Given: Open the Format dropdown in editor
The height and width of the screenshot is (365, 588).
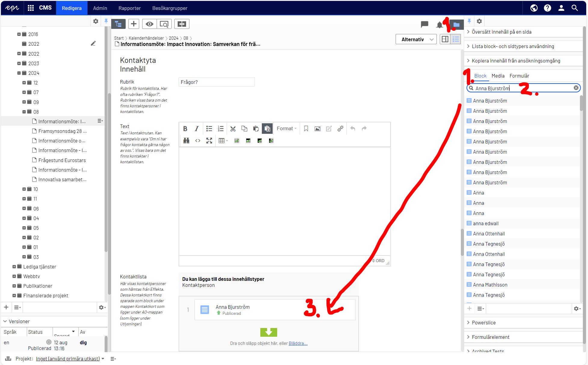Looking at the screenshot, I should tap(286, 129).
